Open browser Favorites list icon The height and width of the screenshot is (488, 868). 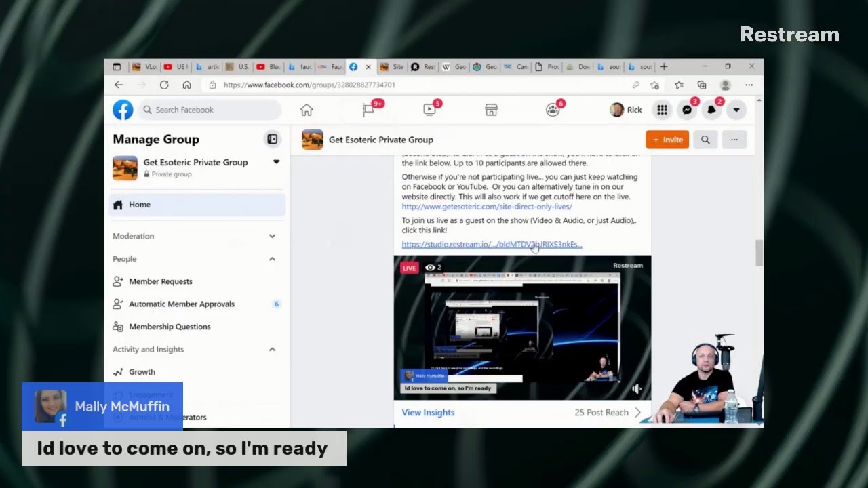679,85
